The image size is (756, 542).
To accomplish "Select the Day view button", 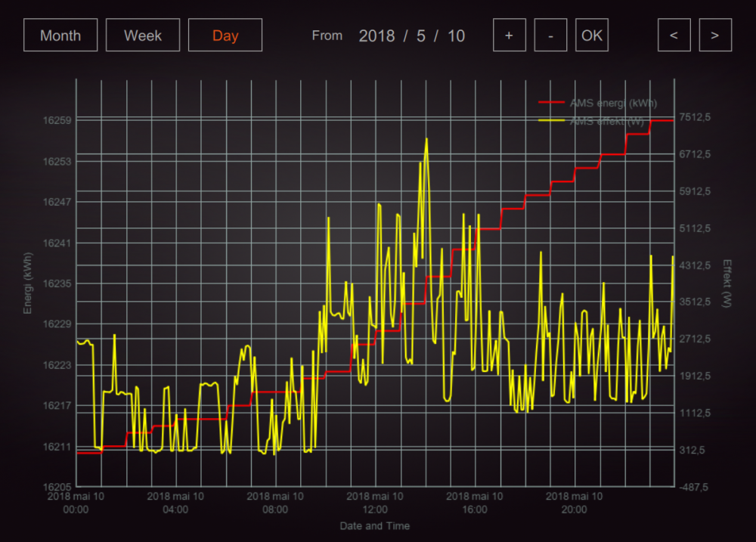I will tap(225, 36).
